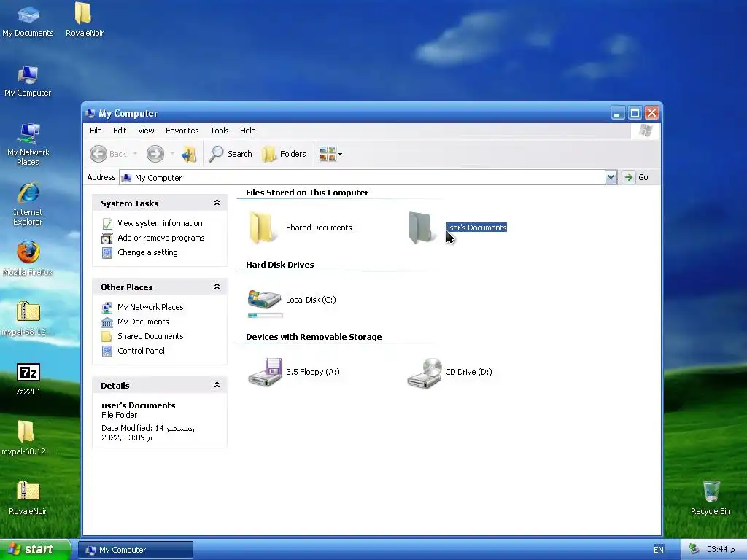This screenshot has height=560, width=747.
Task: Minimize the My Computer window
Action: coord(617,113)
